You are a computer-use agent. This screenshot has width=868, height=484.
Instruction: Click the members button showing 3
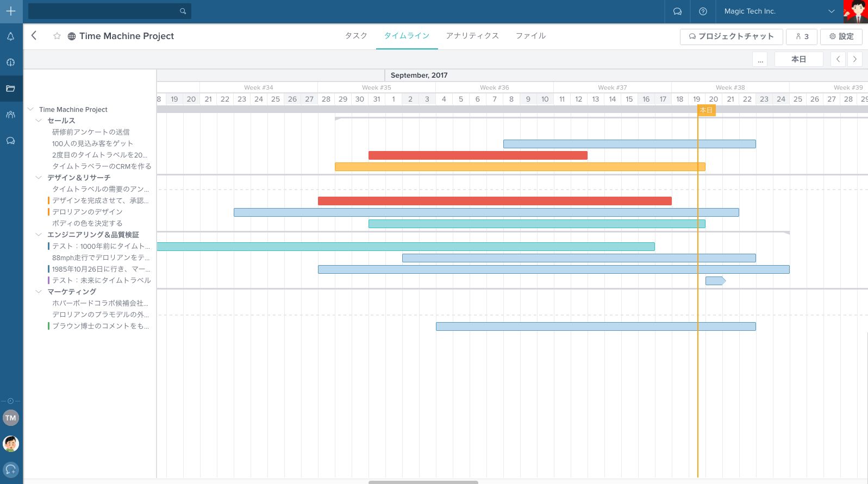click(802, 36)
